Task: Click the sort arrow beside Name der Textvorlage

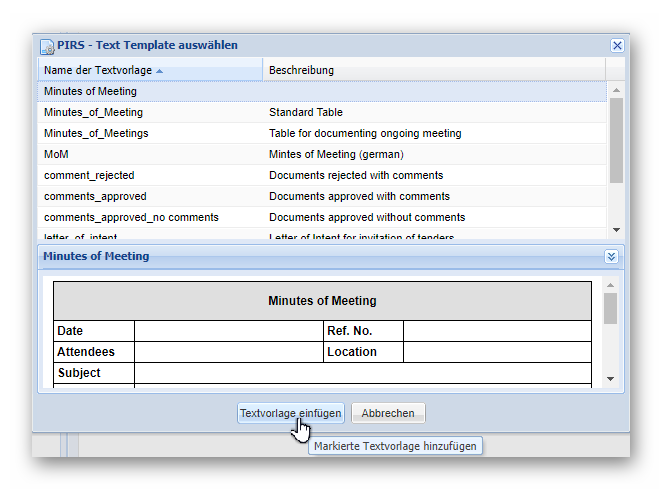Action: [160, 71]
